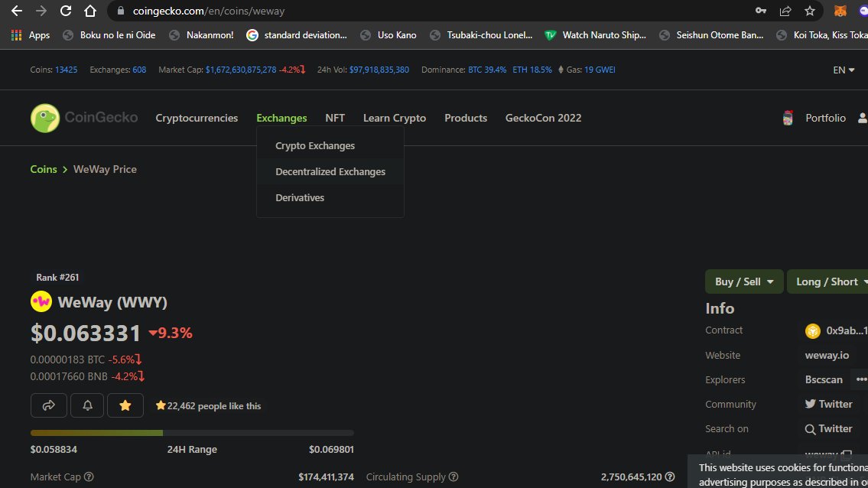The image size is (868, 488).
Task: Expand the Long / Short dropdown
Action: 829,281
